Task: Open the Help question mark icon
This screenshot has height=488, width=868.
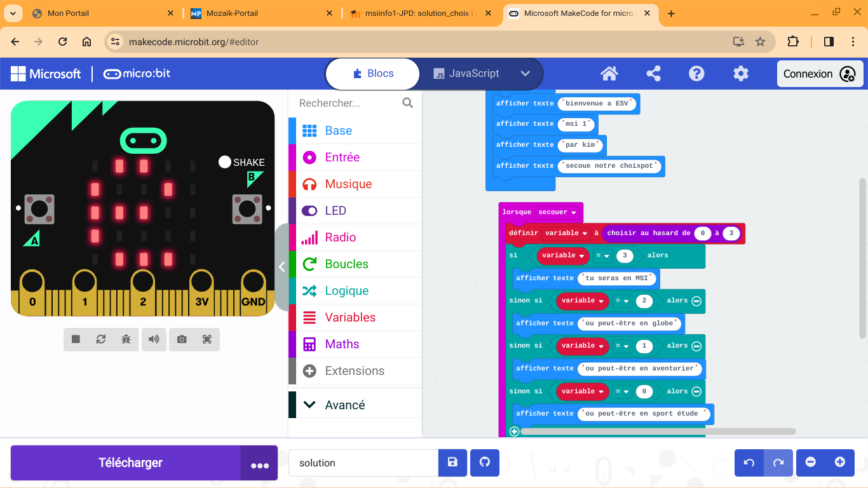Action: click(697, 74)
